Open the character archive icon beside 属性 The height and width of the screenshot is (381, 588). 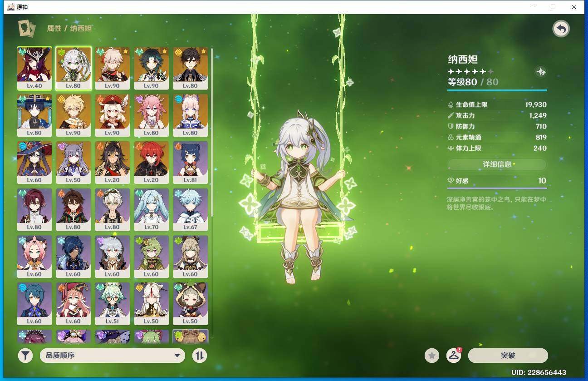coord(26,29)
